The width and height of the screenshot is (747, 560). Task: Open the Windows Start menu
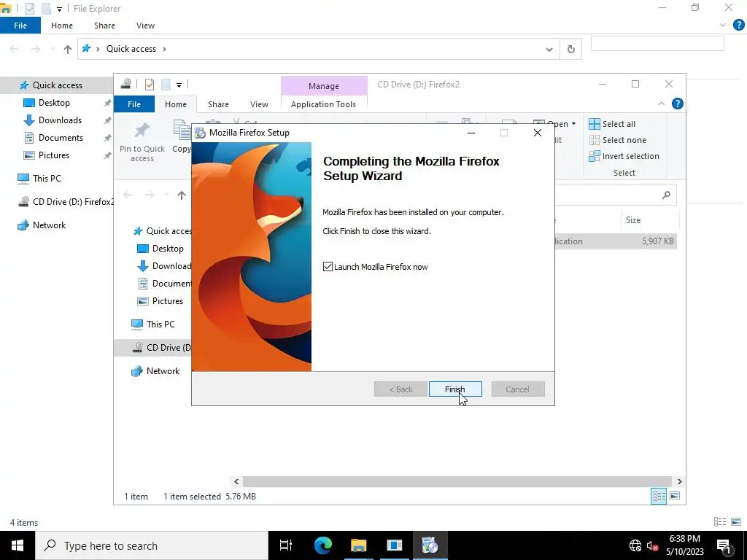[x=18, y=545]
